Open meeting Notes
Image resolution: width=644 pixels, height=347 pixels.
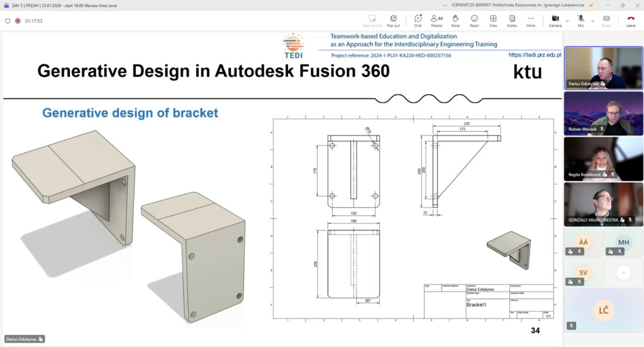[512, 20]
